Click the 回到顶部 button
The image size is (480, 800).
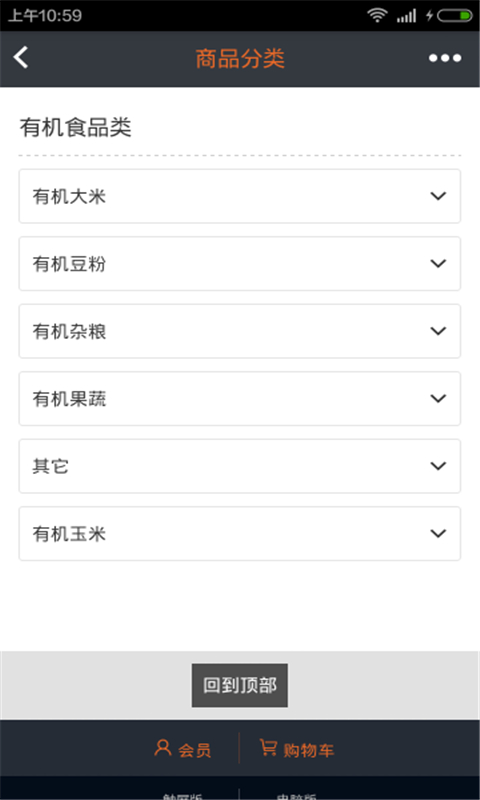tap(240, 685)
